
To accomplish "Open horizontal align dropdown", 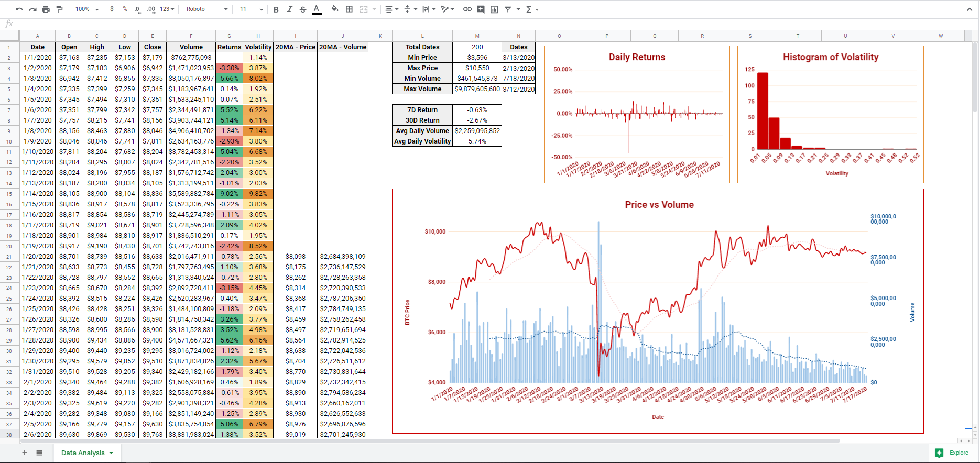I will (391, 9).
